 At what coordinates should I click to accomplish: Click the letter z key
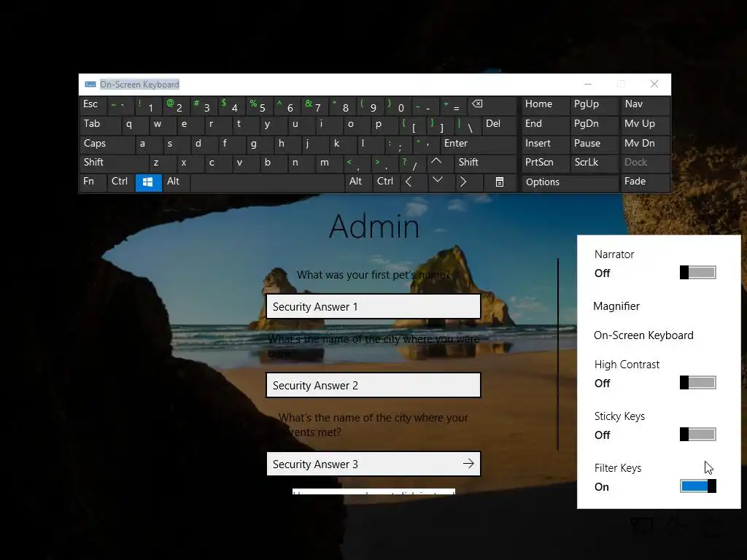click(163, 163)
